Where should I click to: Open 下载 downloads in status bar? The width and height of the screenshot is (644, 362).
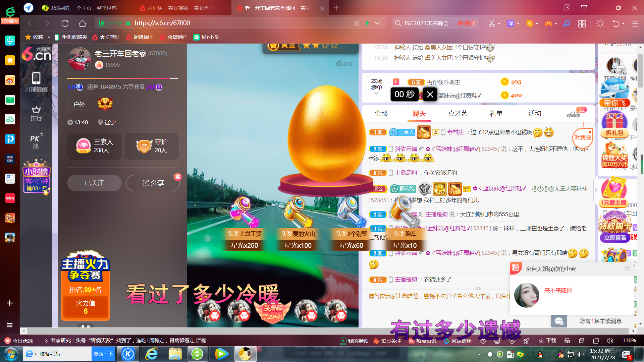coord(547,341)
